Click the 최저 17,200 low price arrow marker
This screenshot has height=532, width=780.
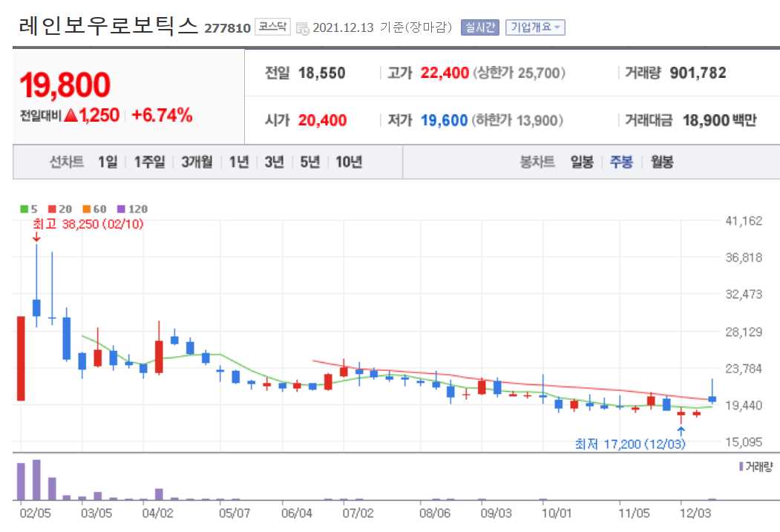tap(681, 430)
